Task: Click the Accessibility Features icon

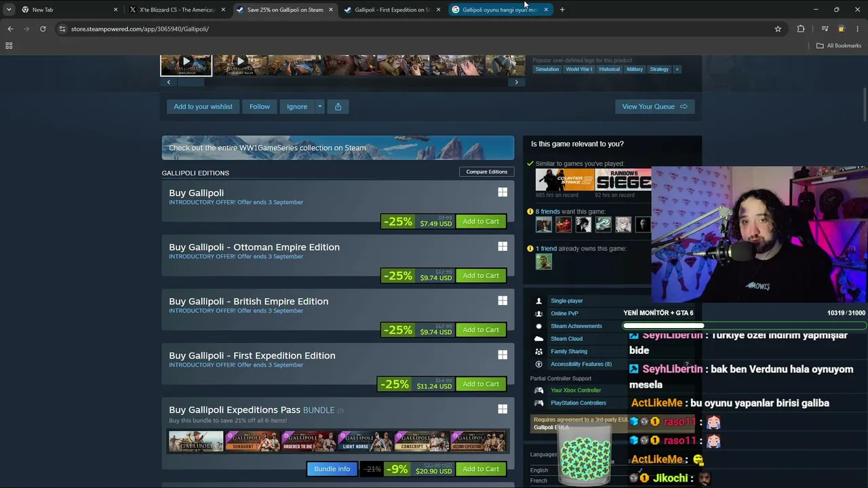Action: pyautogui.click(x=538, y=364)
